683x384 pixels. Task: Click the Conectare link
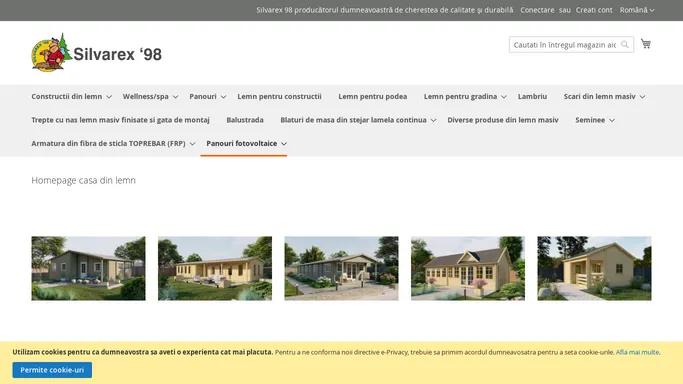click(537, 10)
